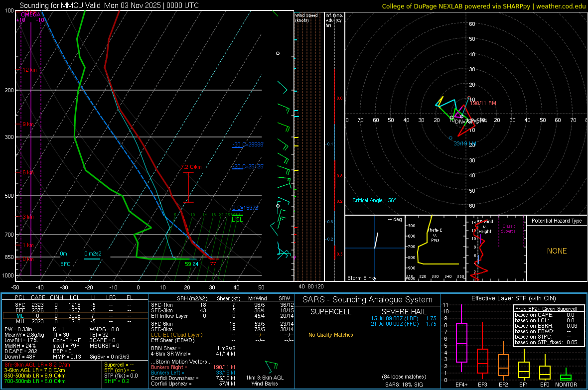
Task: Click the Effective Layer STP (with CIN) title
Action: (x=513, y=298)
